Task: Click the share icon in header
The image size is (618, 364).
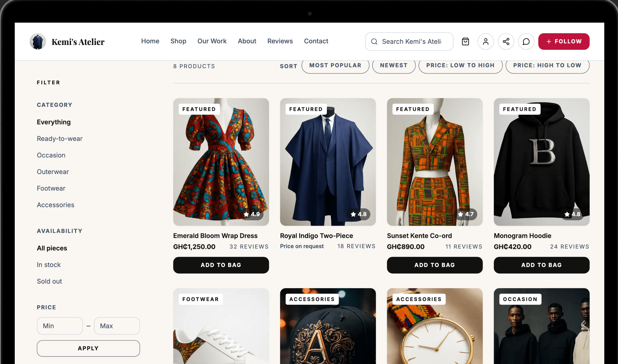Action: click(506, 41)
